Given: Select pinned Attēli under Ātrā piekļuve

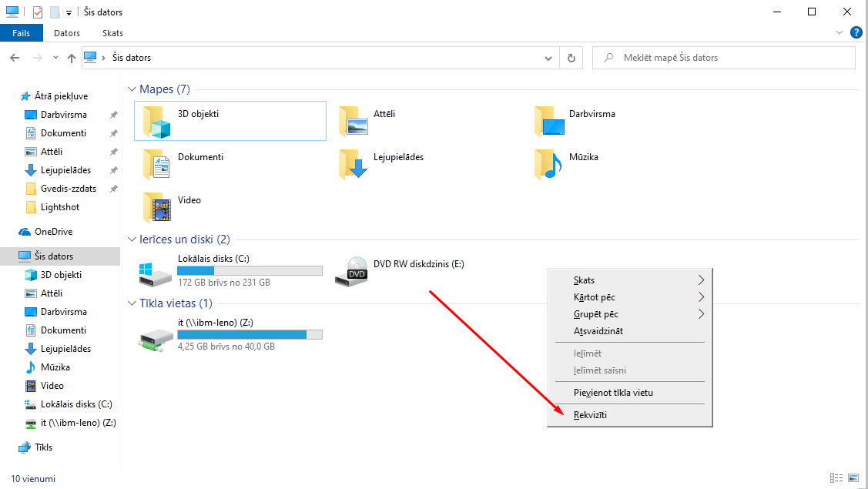Looking at the screenshot, I should coord(52,152).
